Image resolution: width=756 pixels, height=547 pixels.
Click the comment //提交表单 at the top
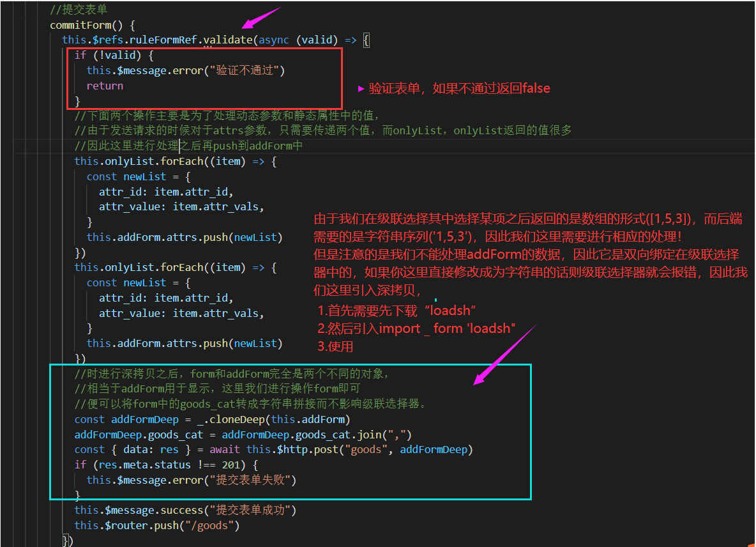point(79,10)
